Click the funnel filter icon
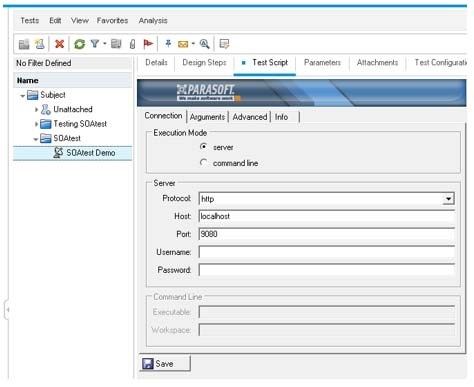Viewport: 474px width, 387px height. (x=95, y=43)
